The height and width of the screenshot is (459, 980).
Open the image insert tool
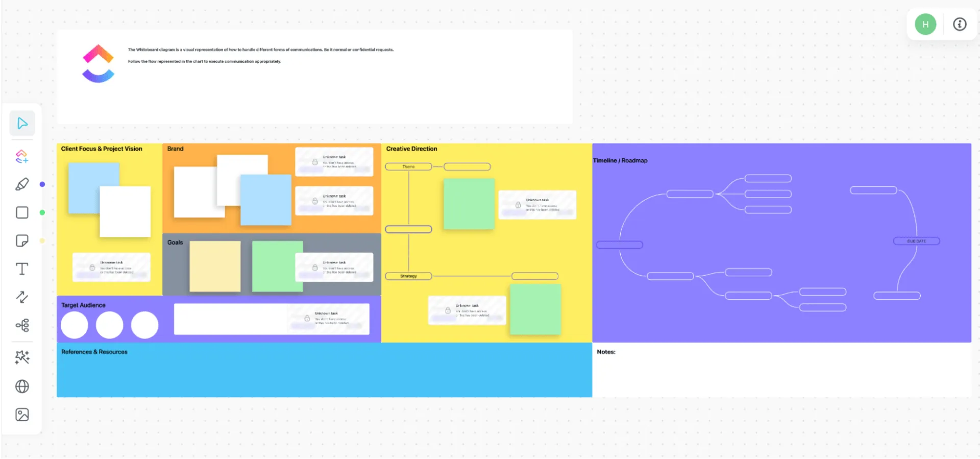[22, 415]
